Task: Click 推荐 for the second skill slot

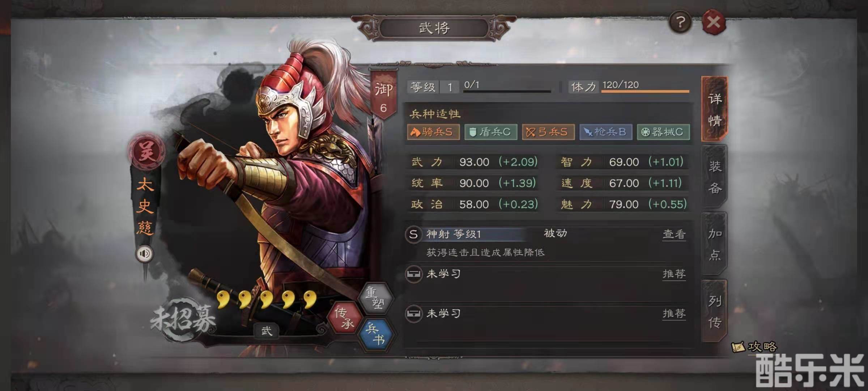Action: click(x=674, y=274)
